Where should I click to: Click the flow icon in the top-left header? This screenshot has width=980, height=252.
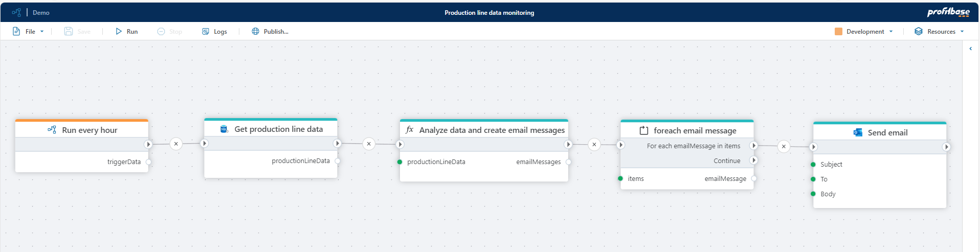pos(16,12)
